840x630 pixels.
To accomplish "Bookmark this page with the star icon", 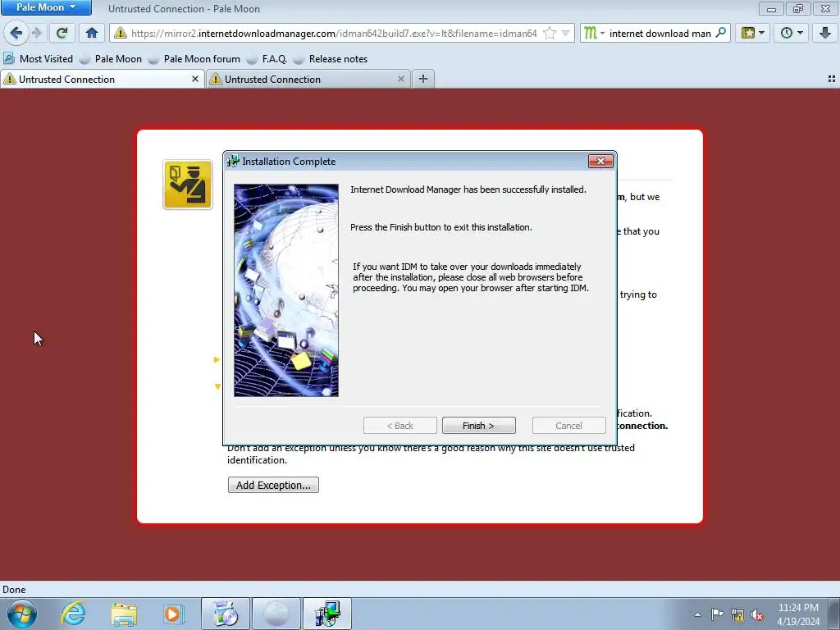I will point(550,33).
